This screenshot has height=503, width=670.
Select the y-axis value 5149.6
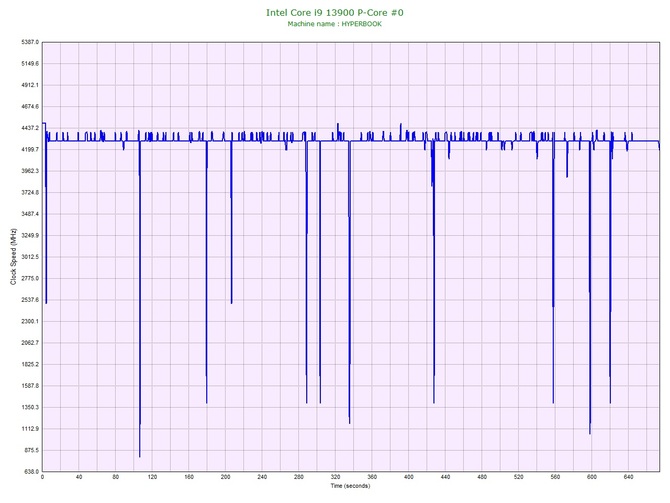(x=30, y=63)
